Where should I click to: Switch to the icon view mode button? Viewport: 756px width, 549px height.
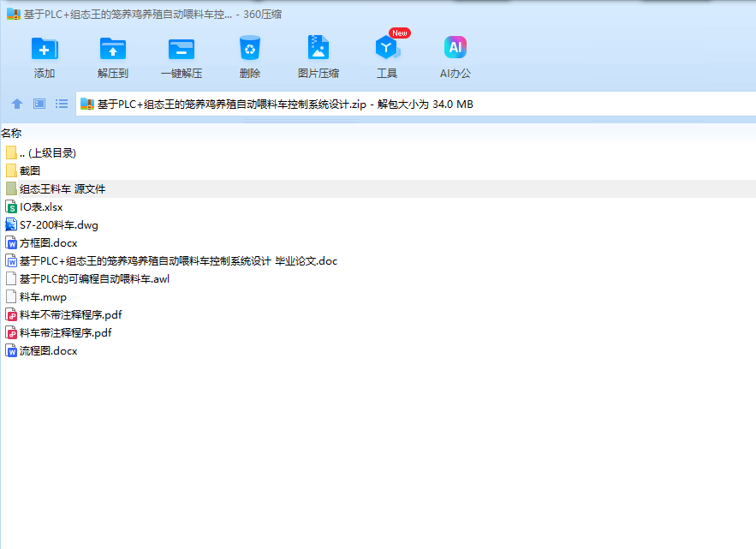(39, 104)
